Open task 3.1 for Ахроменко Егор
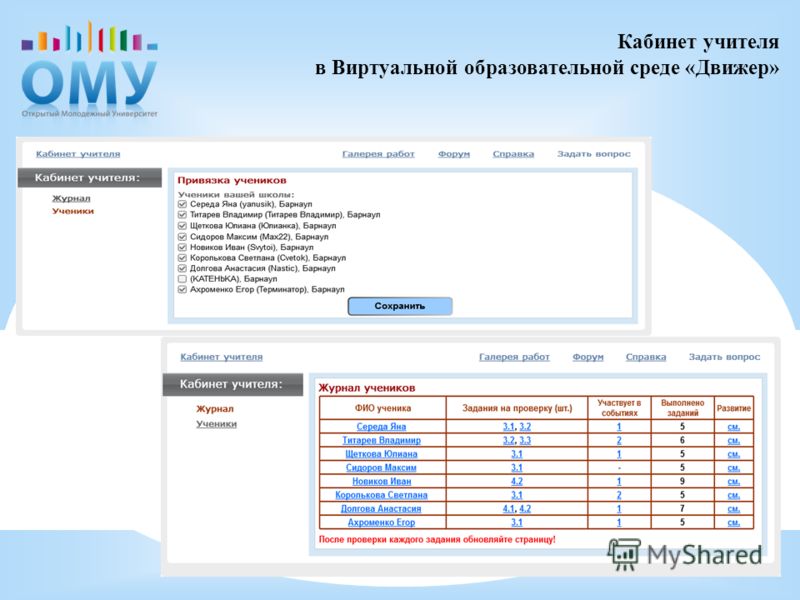Viewport: 800px width, 600px height. tap(517, 522)
